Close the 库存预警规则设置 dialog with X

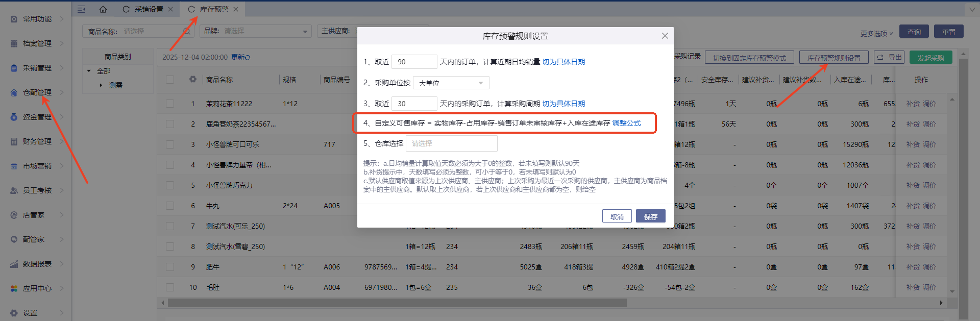[665, 36]
